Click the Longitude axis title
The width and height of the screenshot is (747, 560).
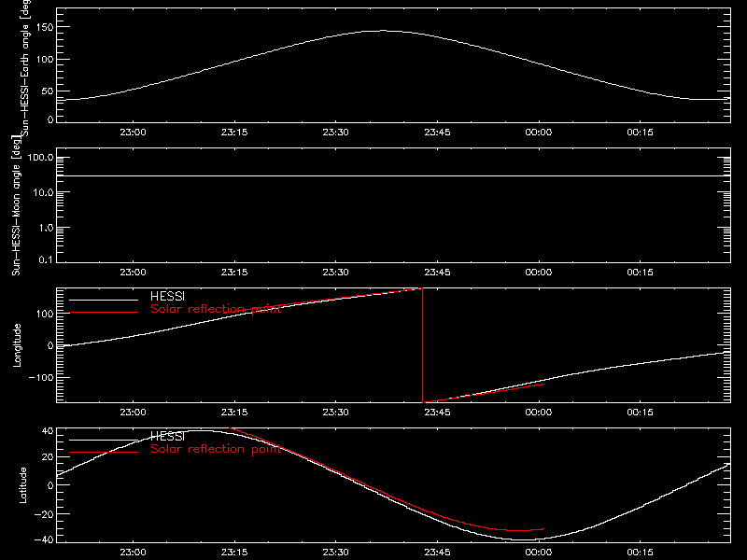pyautogui.click(x=17, y=344)
